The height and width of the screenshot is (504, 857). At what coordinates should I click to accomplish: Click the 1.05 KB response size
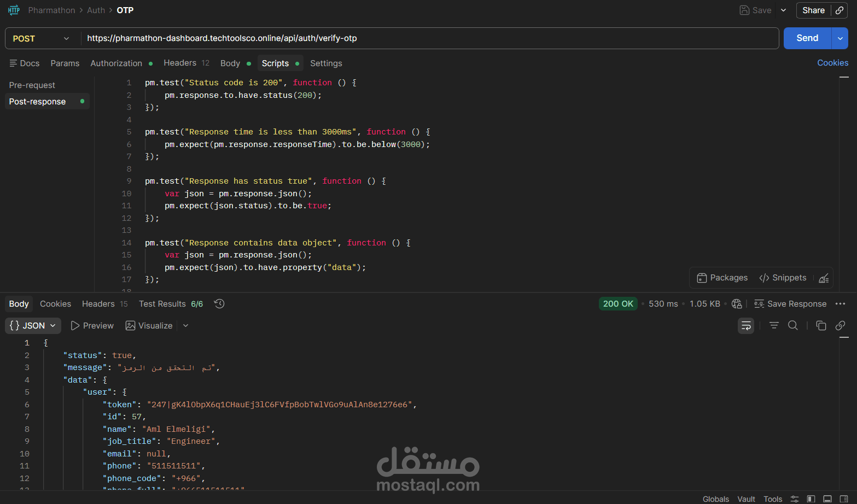[x=705, y=304]
